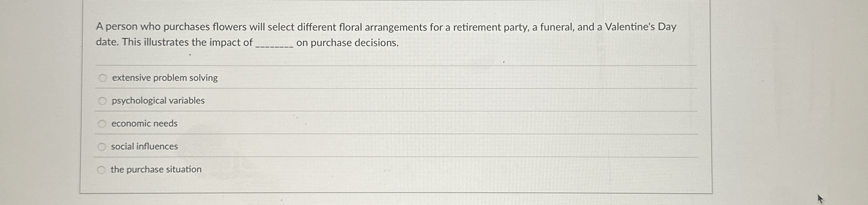Viewport: 868px width, 205px height.
Task: Click the 'psychological variables' answer label
Action: pyautogui.click(x=158, y=101)
